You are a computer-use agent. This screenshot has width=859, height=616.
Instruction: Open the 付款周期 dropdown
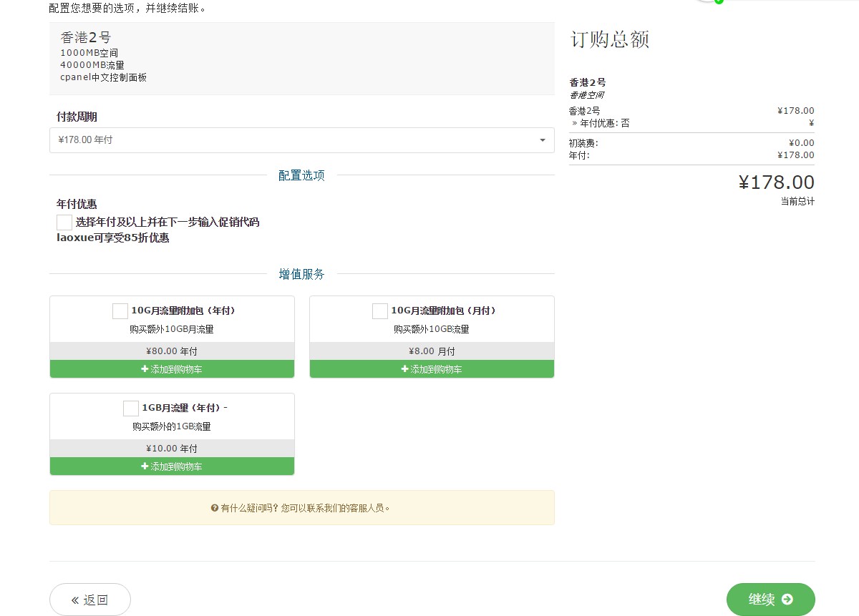point(301,140)
